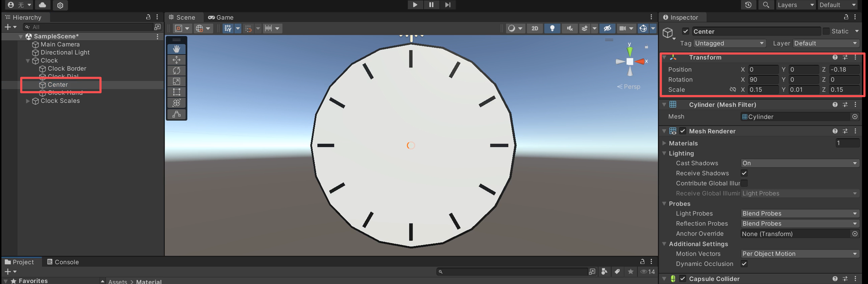Image resolution: width=868 pixels, height=284 pixels.
Task: Collapse the Lighting section
Action: coord(664,153)
